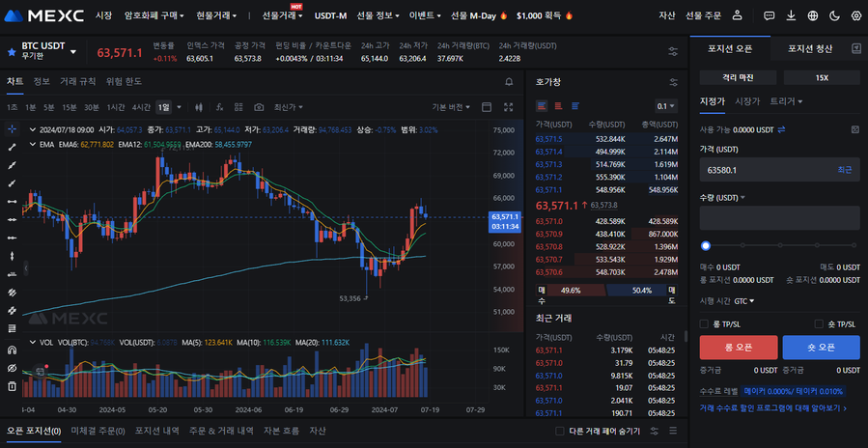The image size is (868, 448).
Task: Collapse the EMA indicator row
Action: [x=32, y=145]
